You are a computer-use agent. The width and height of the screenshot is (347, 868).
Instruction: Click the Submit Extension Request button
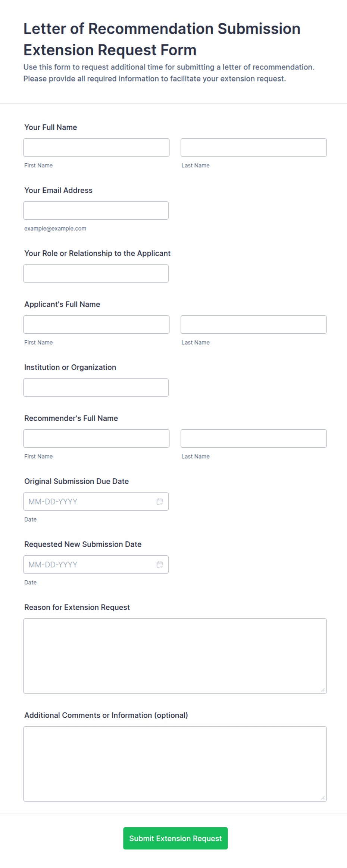[x=175, y=838]
